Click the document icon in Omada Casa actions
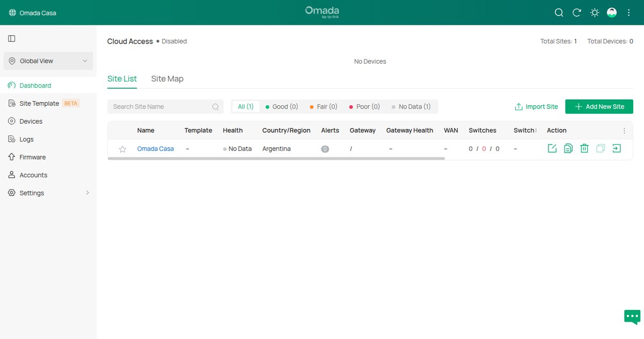Viewport: 644px width, 339px height. coord(568,148)
